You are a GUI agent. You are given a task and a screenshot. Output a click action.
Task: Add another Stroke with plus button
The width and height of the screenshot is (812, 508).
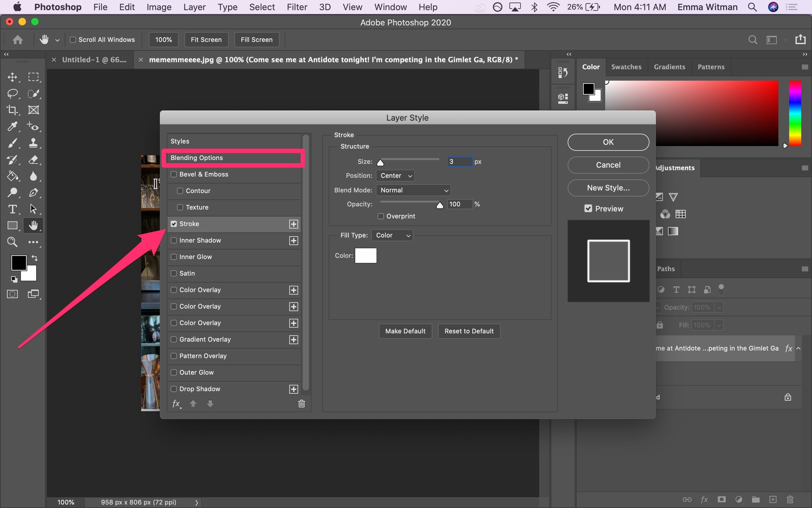[x=294, y=224]
